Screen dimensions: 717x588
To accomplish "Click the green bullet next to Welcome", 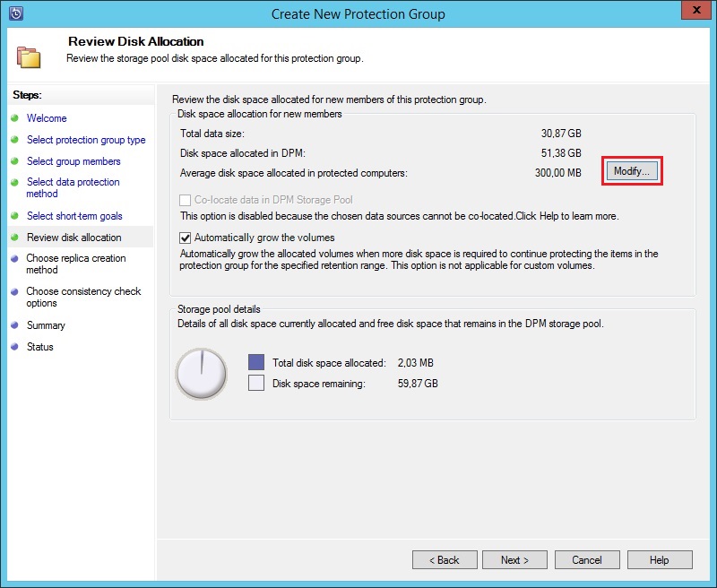I will pyautogui.click(x=14, y=118).
